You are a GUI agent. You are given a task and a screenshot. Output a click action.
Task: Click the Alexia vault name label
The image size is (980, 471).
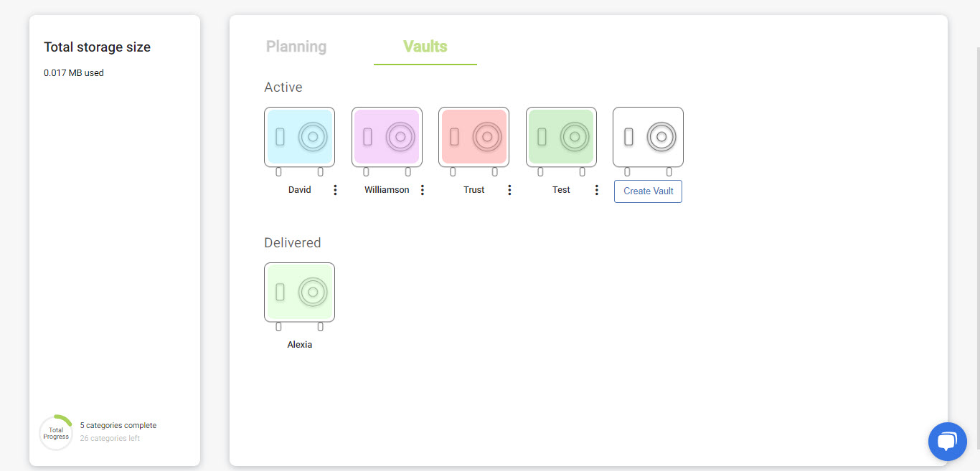300,345
